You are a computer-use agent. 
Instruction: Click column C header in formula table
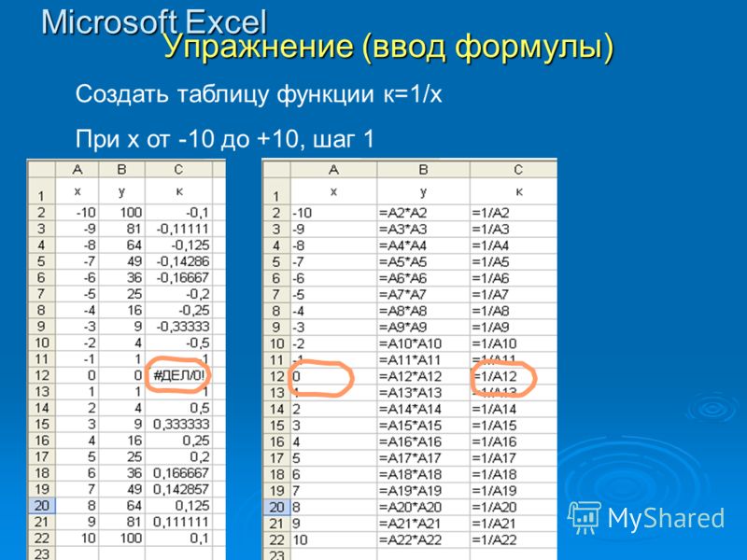[513, 170]
